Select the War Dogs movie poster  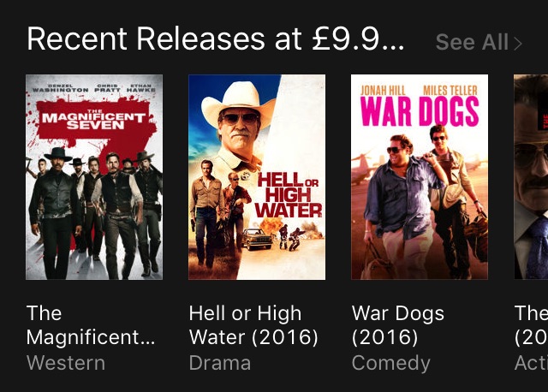[420, 177]
